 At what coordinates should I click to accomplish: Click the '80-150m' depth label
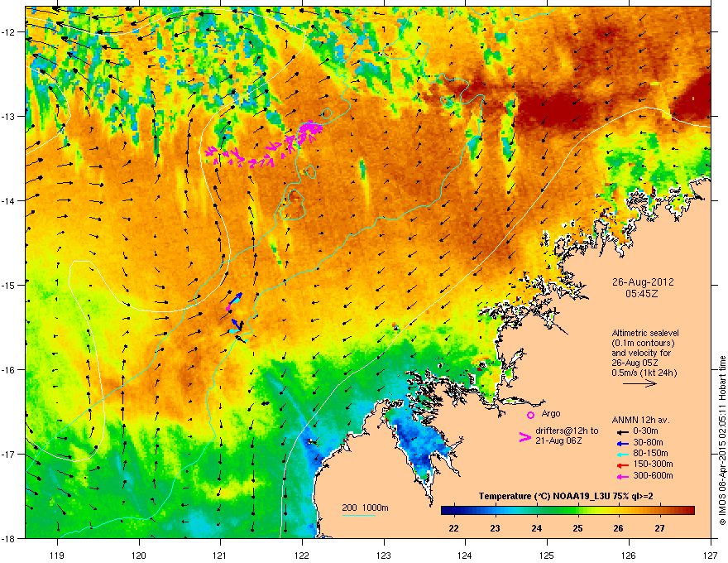[x=650, y=454]
